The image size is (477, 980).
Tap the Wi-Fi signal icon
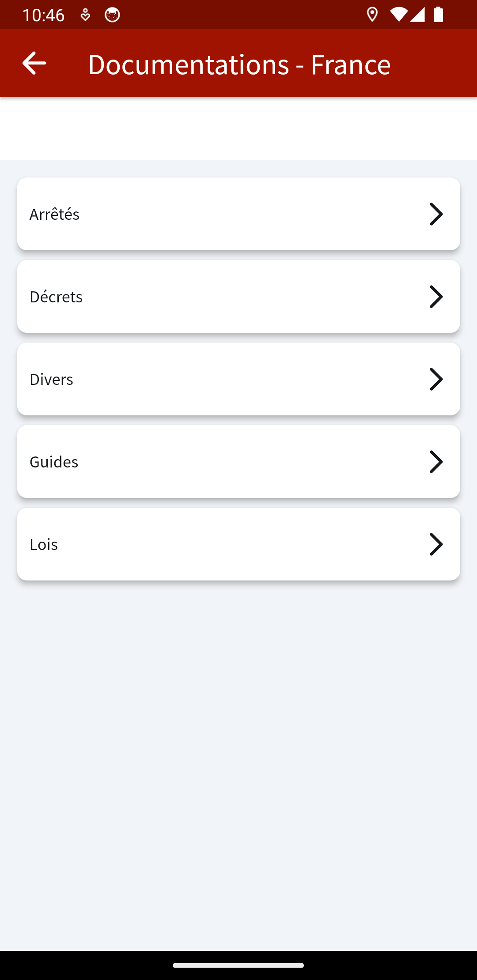coord(398,15)
